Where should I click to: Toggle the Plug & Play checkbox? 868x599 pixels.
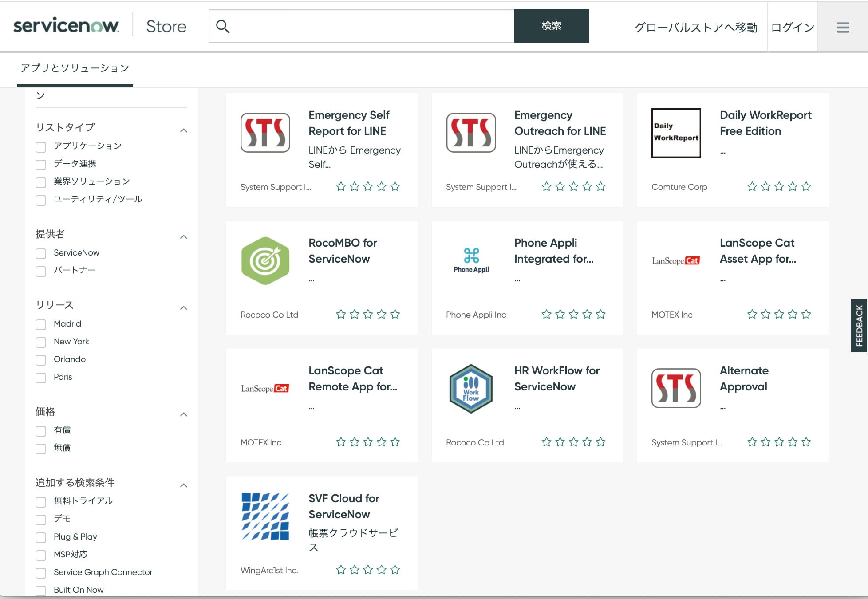coord(41,537)
